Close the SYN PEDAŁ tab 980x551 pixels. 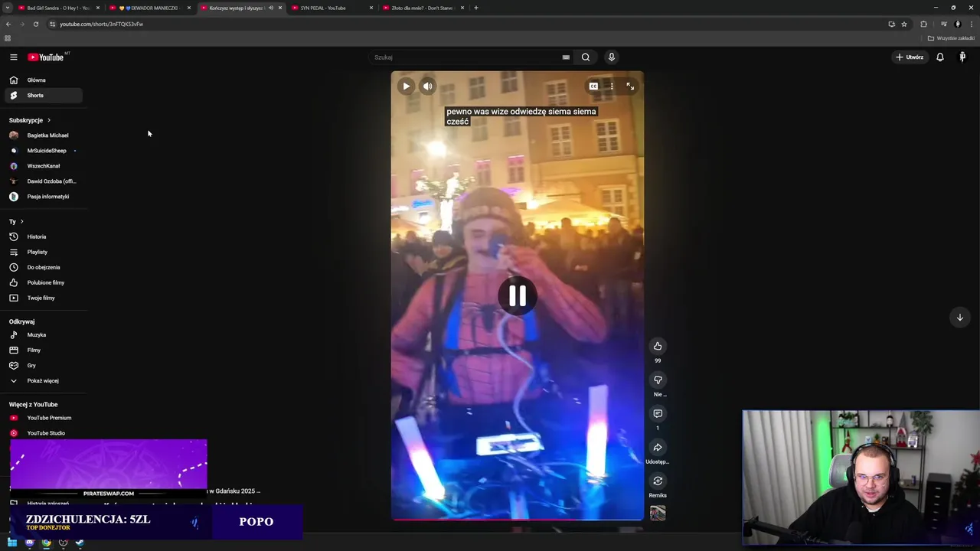click(371, 8)
